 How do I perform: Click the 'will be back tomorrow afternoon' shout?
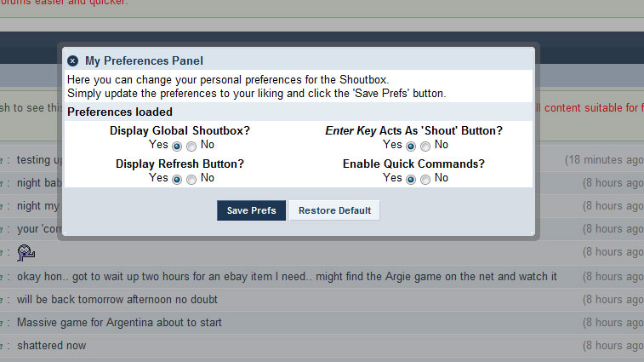coord(117,300)
